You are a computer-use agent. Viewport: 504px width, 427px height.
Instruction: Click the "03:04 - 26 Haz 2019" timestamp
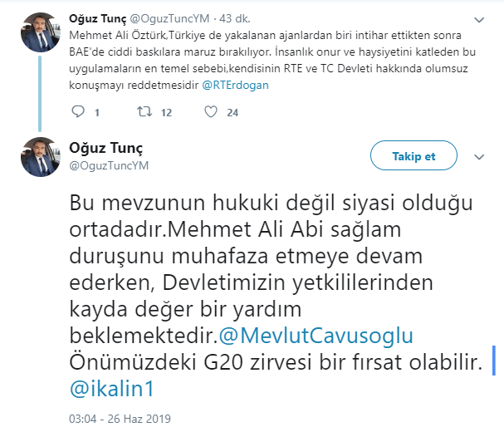pos(122,414)
